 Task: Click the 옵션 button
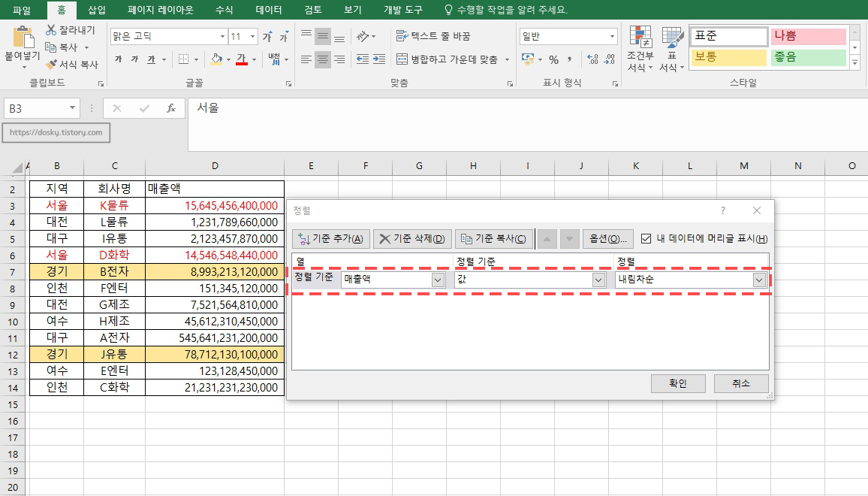click(607, 239)
